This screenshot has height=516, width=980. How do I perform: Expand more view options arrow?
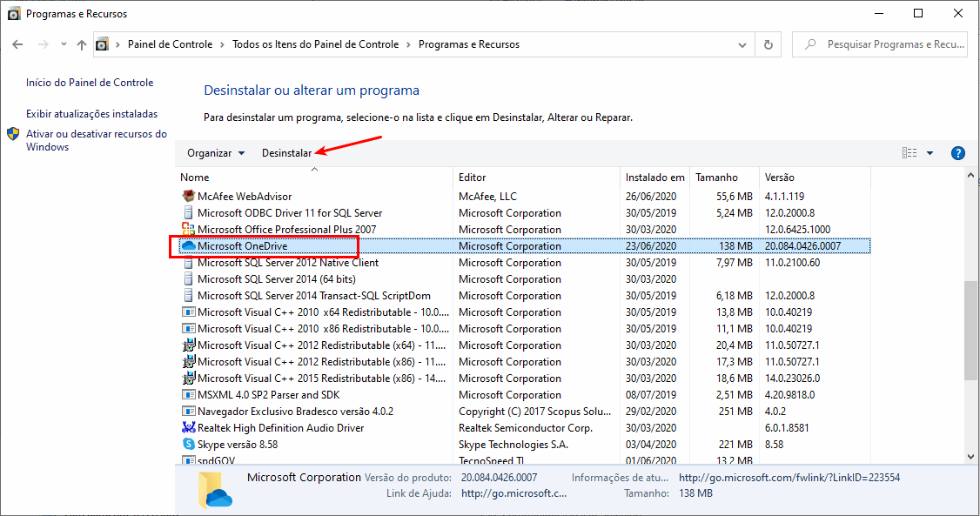[930, 153]
